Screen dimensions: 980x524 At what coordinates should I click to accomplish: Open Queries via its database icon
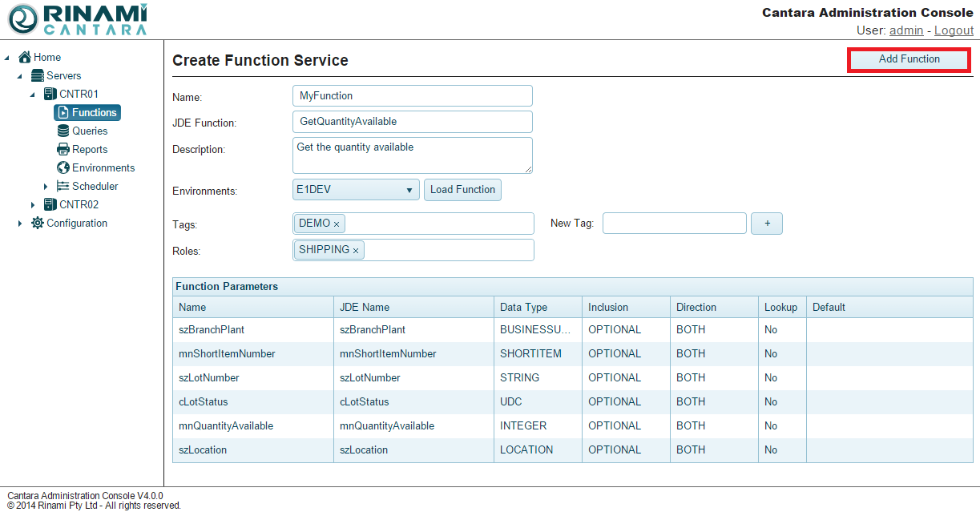[63, 131]
